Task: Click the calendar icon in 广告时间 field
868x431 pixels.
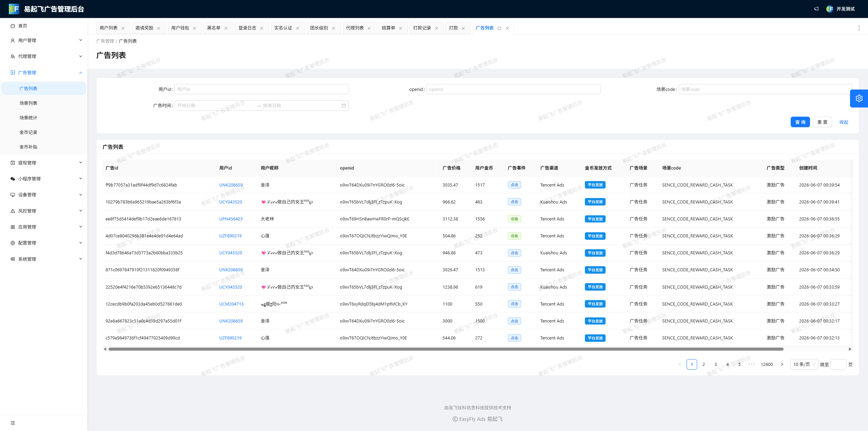Action: point(343,106)
